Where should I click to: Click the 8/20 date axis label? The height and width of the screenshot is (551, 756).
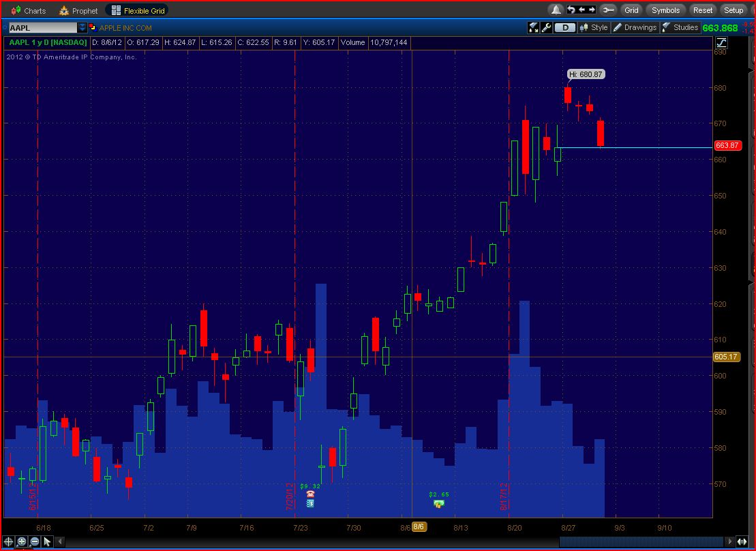pyautogui.click(x=515, y=527)
